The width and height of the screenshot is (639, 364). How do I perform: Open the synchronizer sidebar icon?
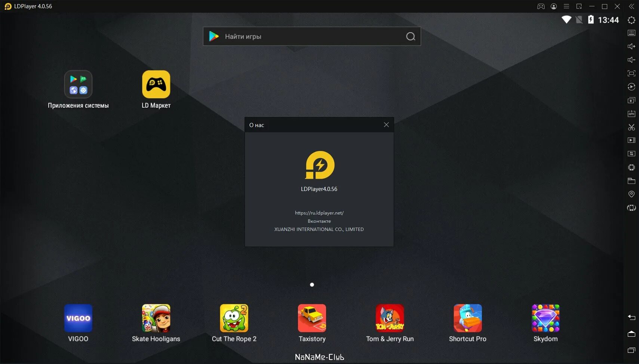(632, 154)
